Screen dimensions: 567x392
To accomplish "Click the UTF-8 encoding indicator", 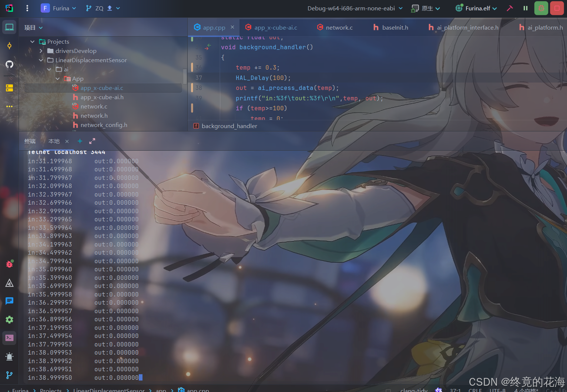I will click(497, 390).
